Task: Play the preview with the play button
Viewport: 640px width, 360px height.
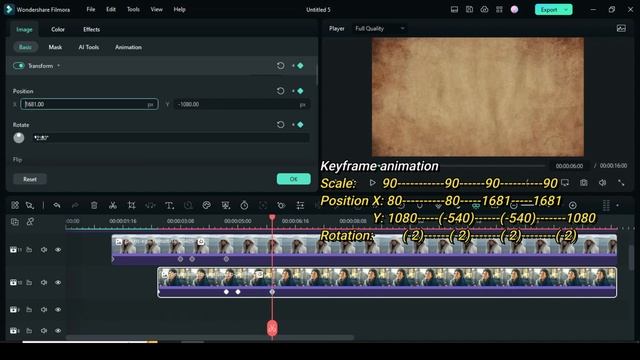Action: (x=372, y=182)
